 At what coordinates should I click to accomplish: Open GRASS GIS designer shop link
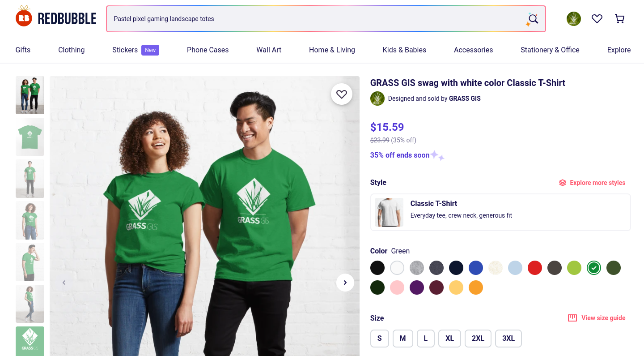pos(465,99)
